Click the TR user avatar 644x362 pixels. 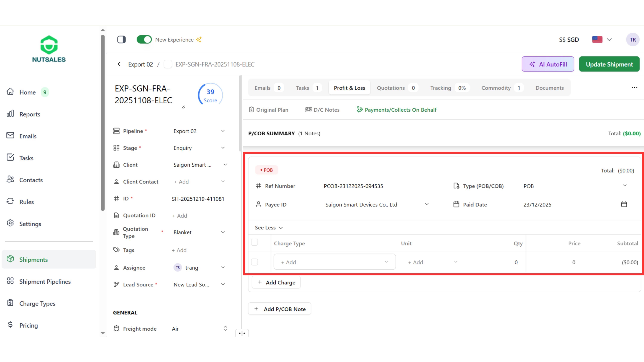633,39
